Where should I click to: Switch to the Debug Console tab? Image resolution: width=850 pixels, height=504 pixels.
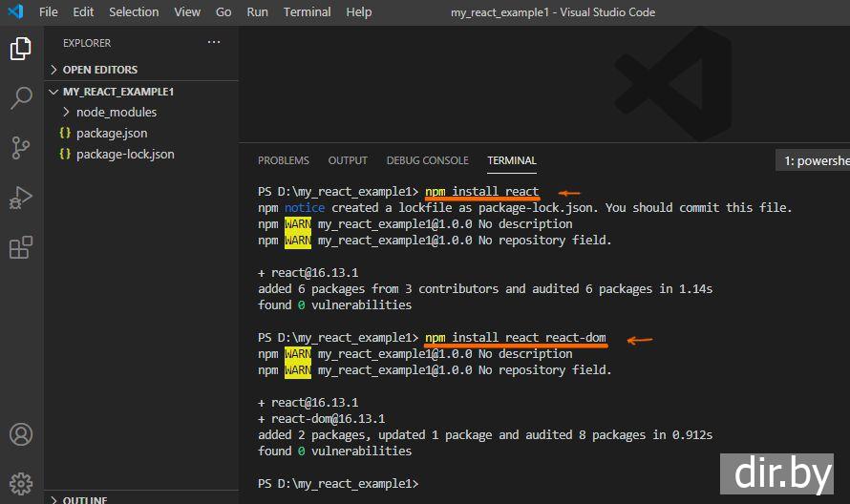click(x=427, y=160)
